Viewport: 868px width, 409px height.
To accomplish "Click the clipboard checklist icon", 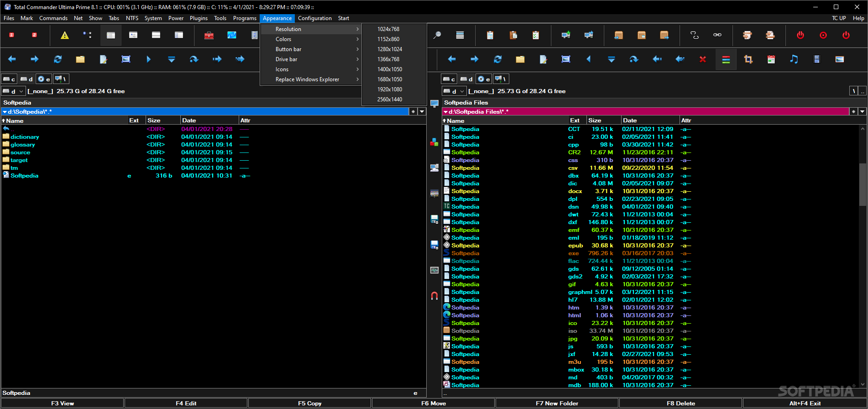I will [x=536, y=35].
